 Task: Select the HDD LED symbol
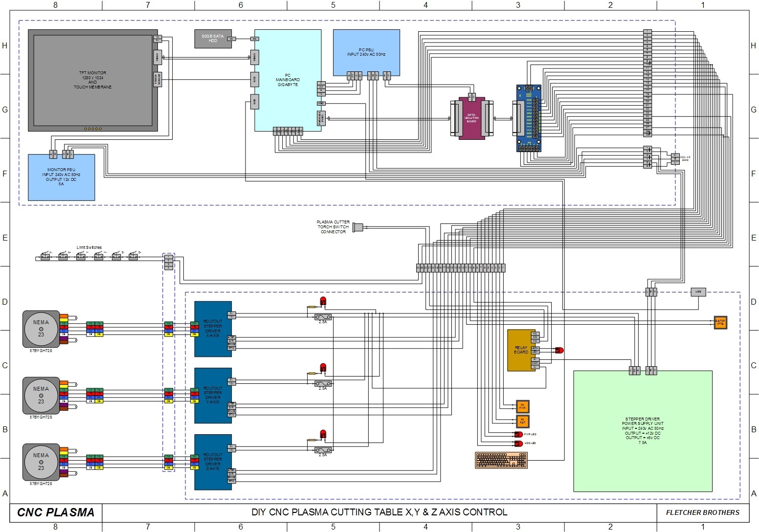(x=518, y=443)
